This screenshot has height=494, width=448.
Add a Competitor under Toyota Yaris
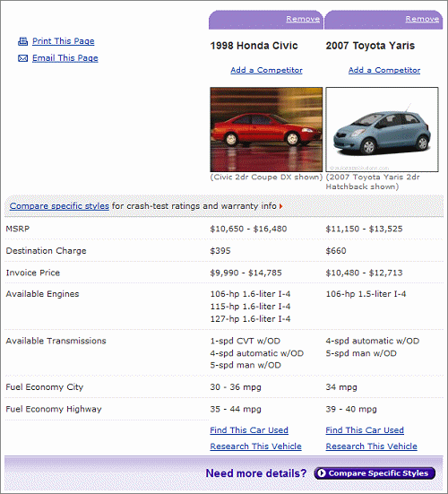pos(384,70)
